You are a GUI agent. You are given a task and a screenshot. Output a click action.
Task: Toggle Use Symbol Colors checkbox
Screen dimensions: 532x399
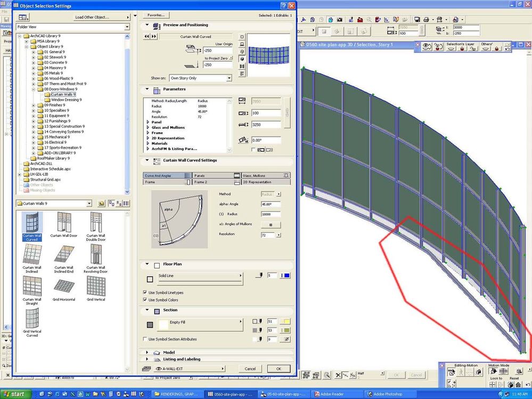145,299
